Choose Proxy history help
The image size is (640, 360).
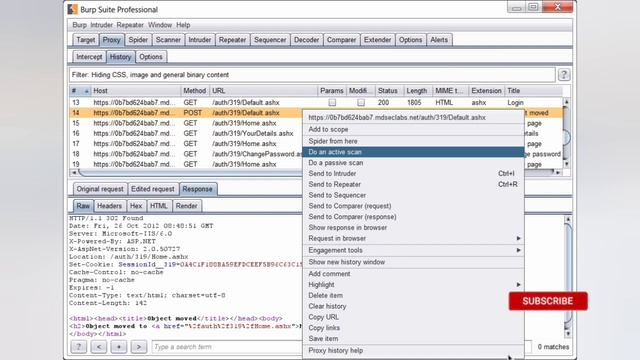[413, 351]
